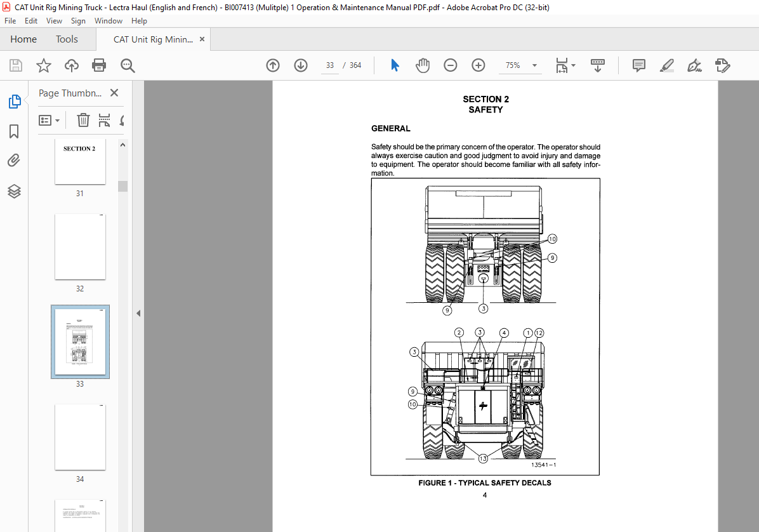Click the SECTION 2 heading text

tap(485, 99)
